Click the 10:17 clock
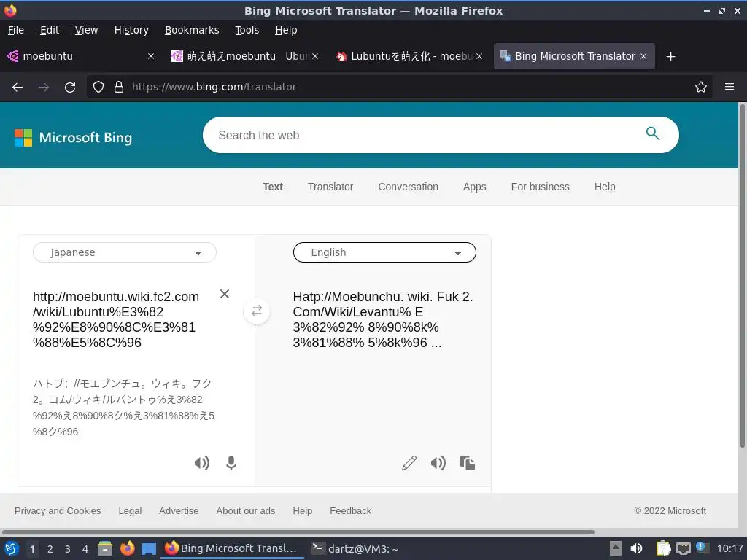 coord(729,548)
